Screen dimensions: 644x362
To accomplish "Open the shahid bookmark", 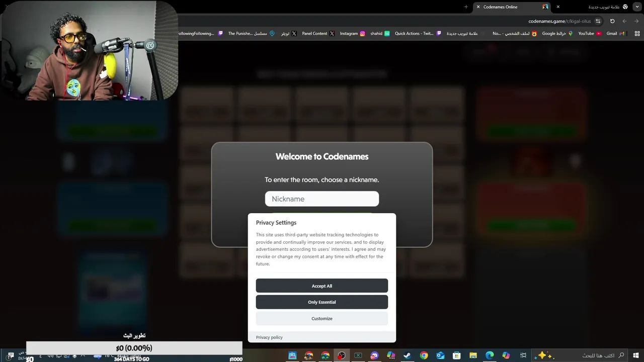I will coord(380,34).
